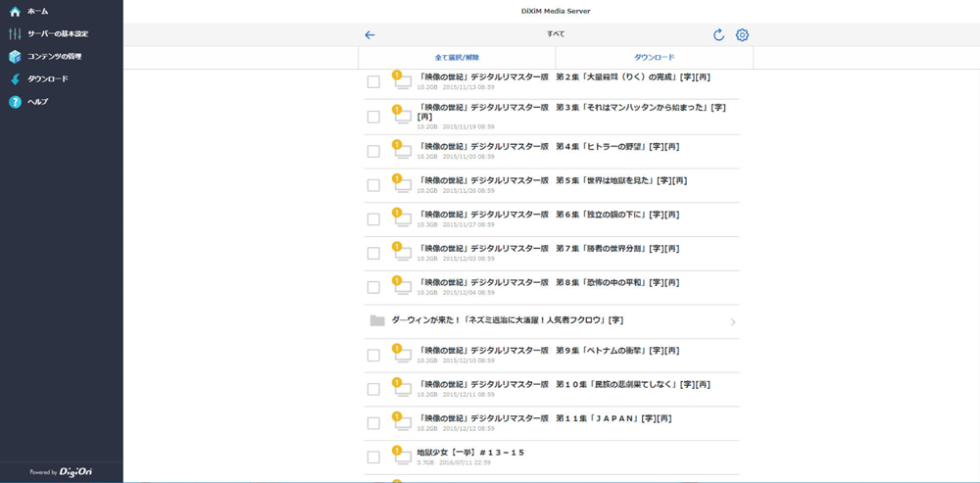Image resolution: width=980 pixels, height=483 pixels.
Task: Click the recording icon for 地獄少女 row
Action: coord(401,455)
